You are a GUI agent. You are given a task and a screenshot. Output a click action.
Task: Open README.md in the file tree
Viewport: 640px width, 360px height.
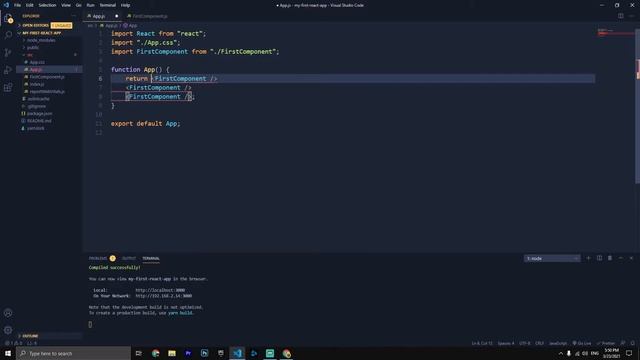tap(39, 121)
